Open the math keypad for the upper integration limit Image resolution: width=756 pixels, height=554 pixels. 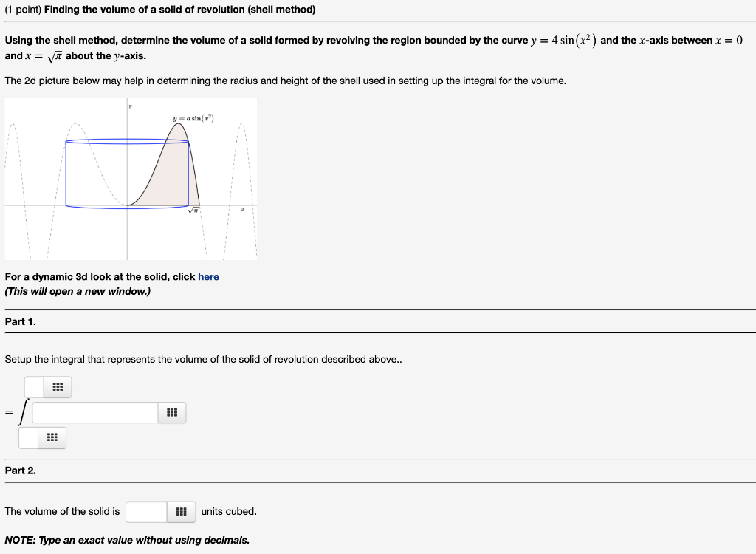click(x=58, y=386)
